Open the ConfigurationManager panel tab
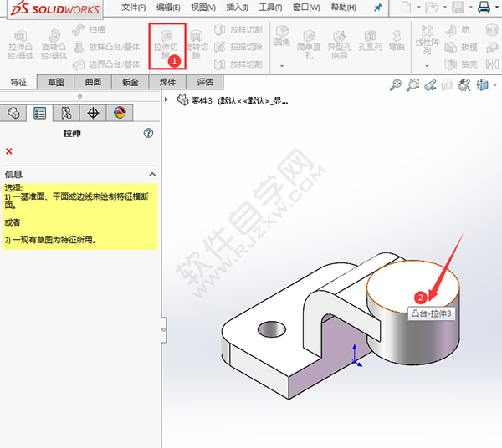Viewport: 502px width, 448px height. coord(66,113)
